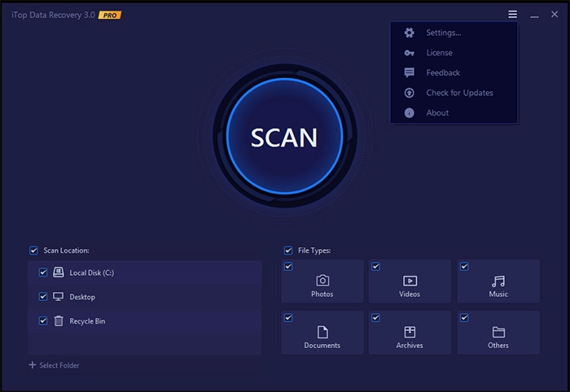Screen dimensions: 570x392
Task: Toggle the File Types master checkbox
Action: tap(288, 250)
